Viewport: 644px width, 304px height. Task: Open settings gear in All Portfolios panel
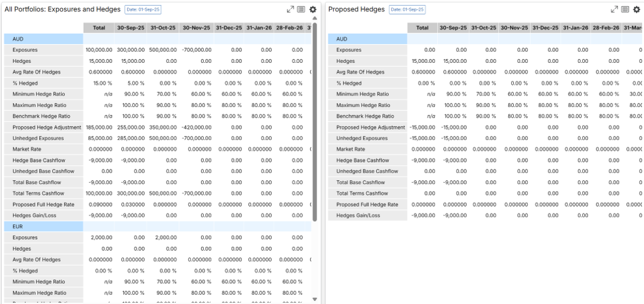point(313,9)
